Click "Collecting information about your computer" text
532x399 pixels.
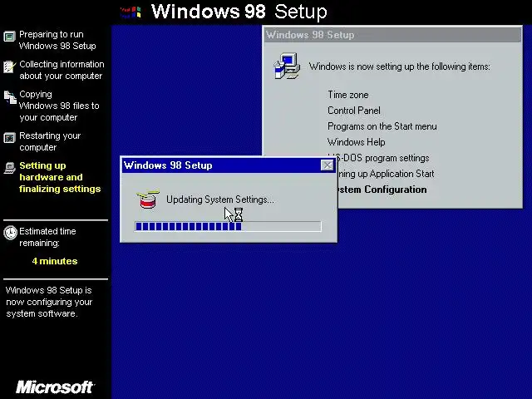click(62, 70)
